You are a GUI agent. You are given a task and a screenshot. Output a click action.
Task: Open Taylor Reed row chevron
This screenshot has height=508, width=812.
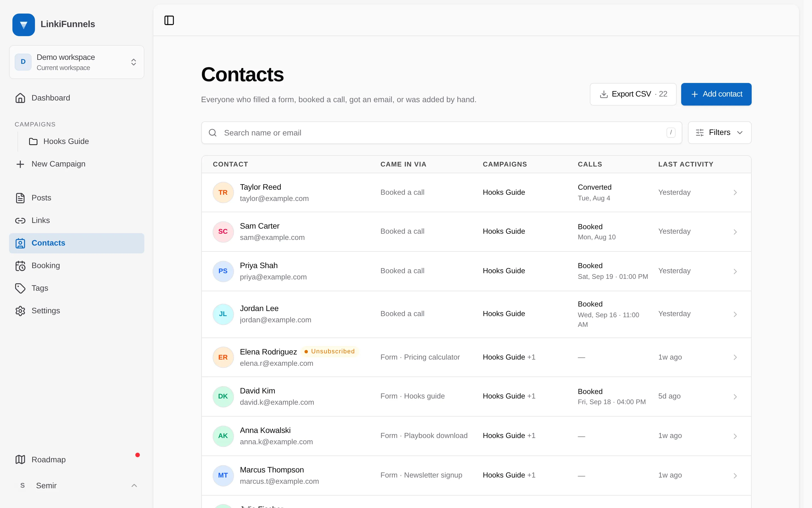735,192
